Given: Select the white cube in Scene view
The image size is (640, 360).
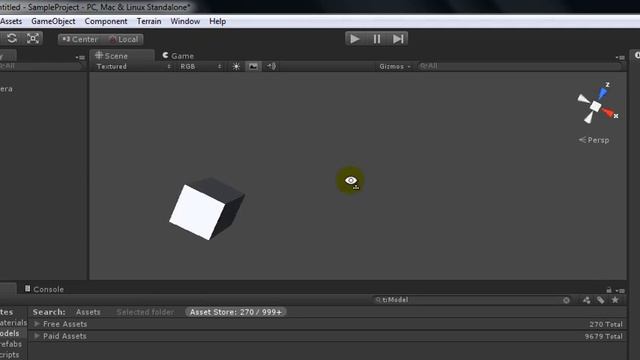Looking at the screenshot, I should (x=206, y=208).
